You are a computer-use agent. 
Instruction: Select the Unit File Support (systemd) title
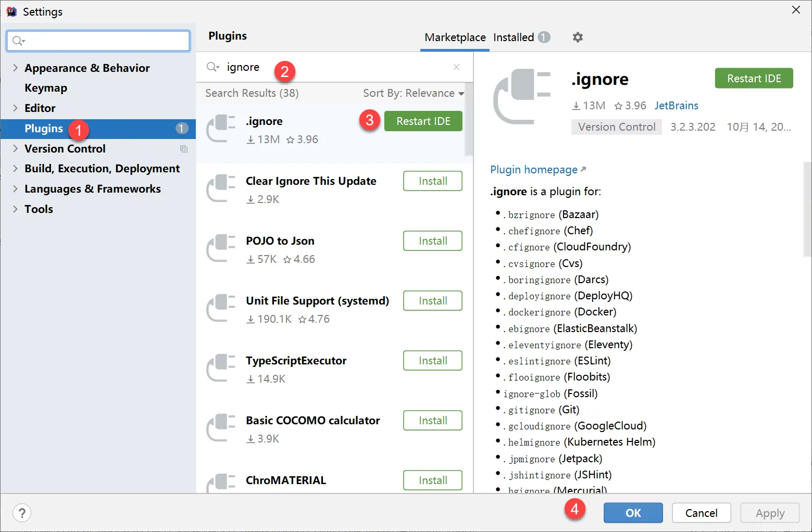(x=317, y=301)
